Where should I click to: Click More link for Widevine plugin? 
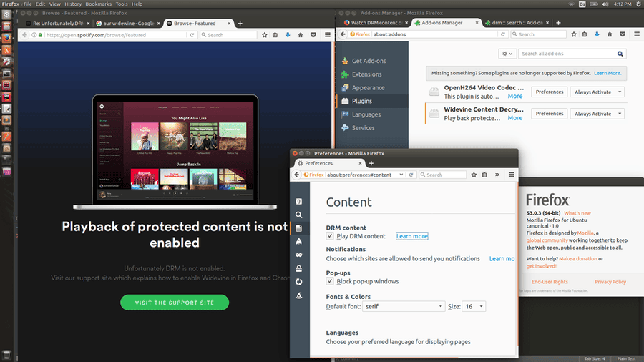pos(515,118)
